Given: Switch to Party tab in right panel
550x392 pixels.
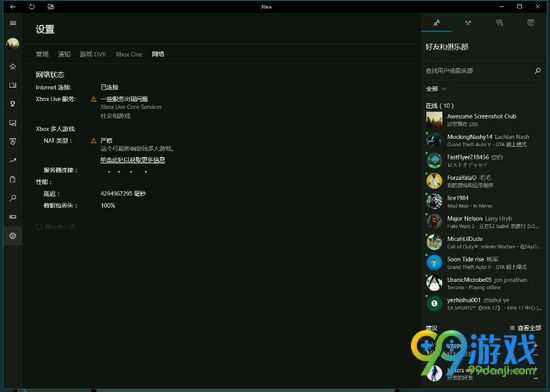Looking at the screenshot, I should click(468, 23).
